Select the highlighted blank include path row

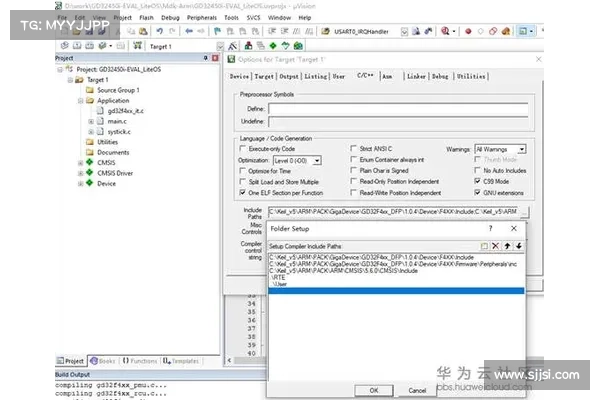click(396, 291)
